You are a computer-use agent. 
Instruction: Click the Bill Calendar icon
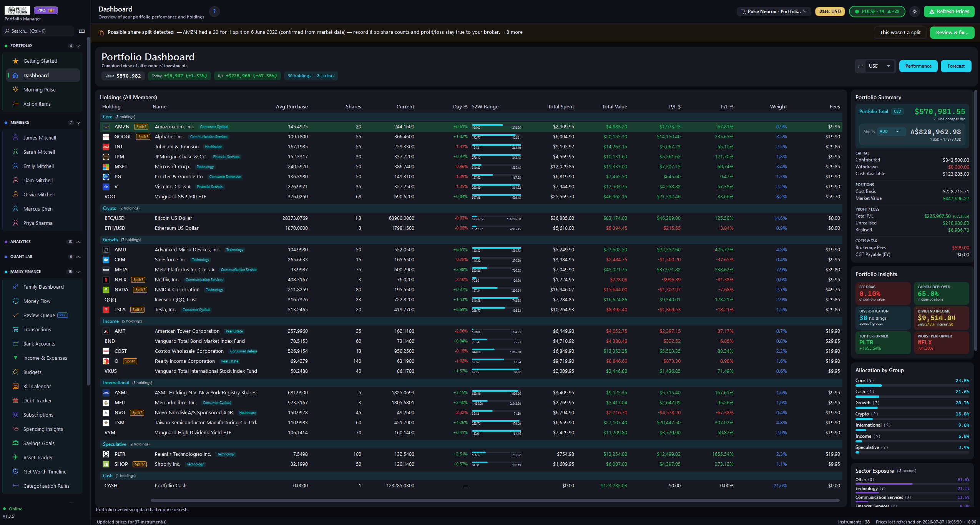click(16, 386)
